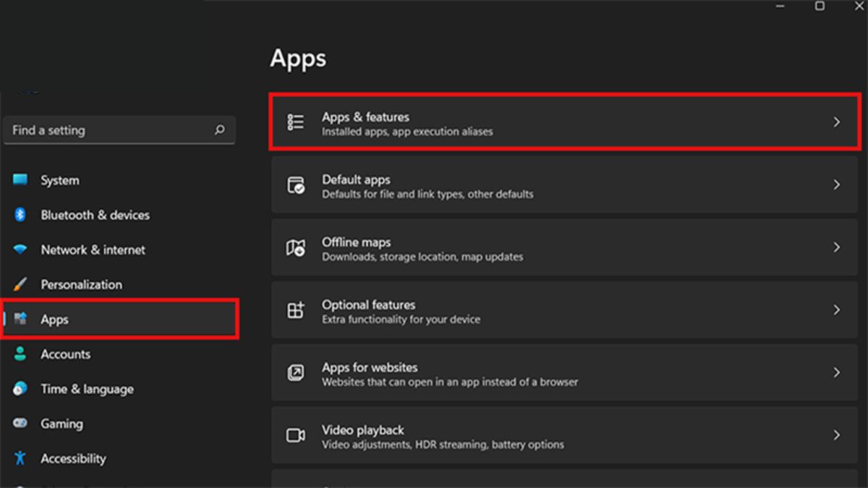Open the Default apps title
This screenshot has height=488, width=868.
356,180
